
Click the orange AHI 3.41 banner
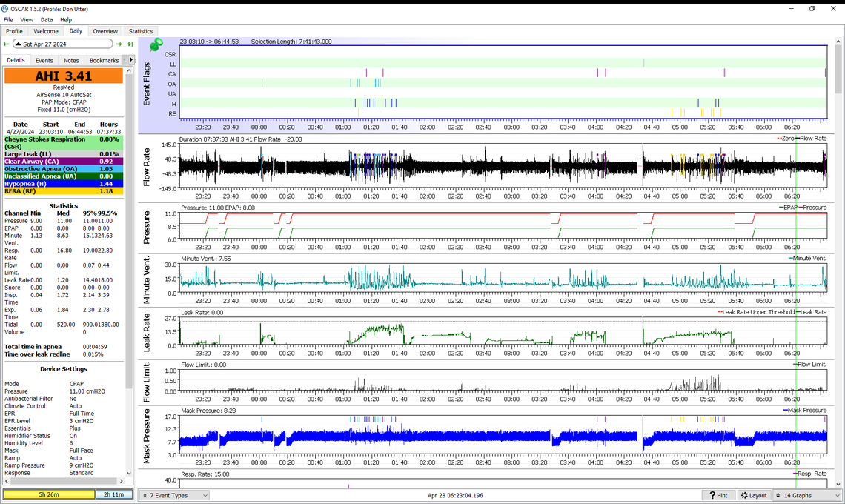pyautogui.click(x=63, y=76)
